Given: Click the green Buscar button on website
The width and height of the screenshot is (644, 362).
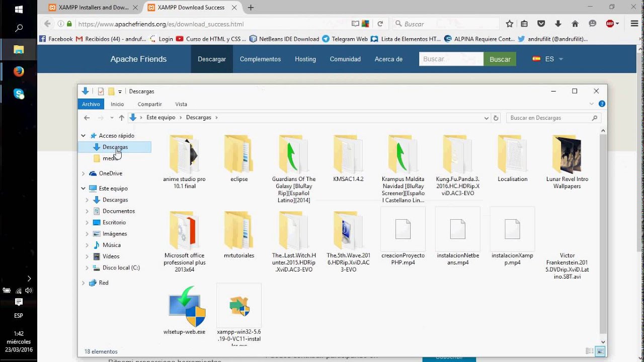Looking at the screenshot, I should pos(500,59).
